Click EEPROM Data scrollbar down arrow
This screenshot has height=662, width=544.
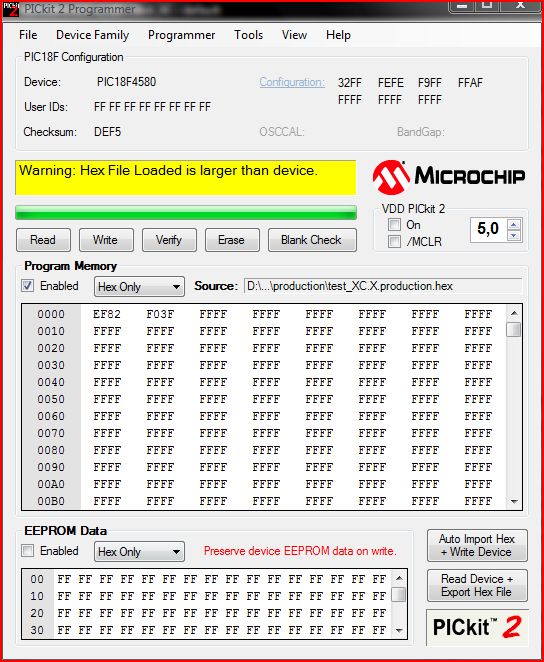pyautogui.click(x=399, y=630)
